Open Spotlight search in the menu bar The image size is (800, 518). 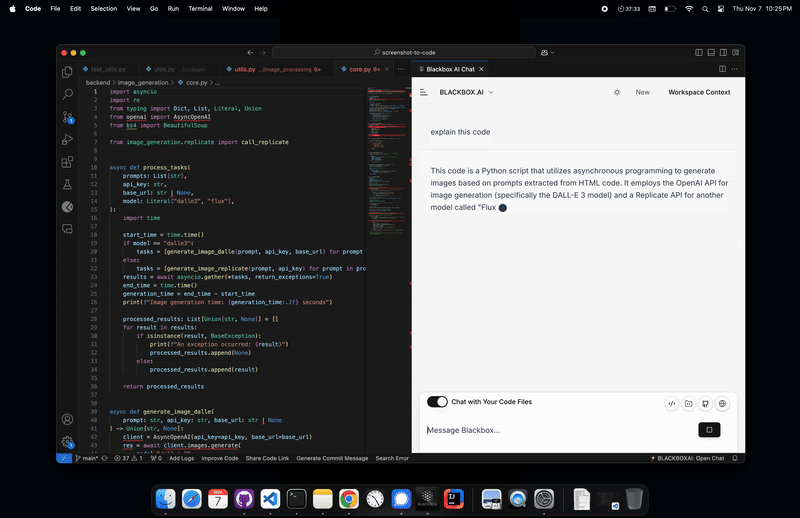click(705, 9)
